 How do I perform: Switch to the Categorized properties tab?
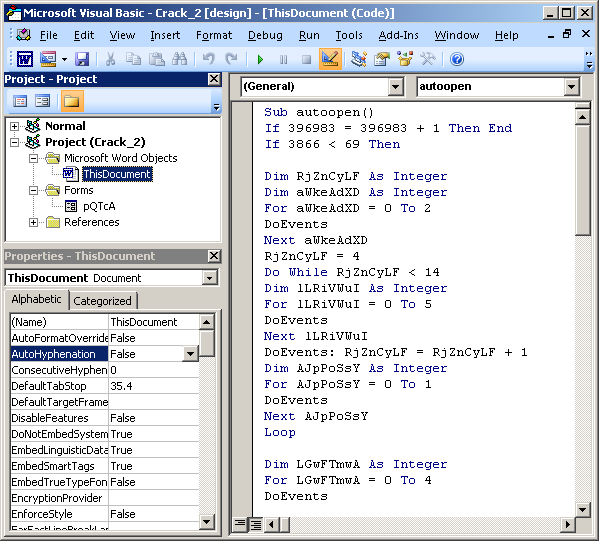102,301
